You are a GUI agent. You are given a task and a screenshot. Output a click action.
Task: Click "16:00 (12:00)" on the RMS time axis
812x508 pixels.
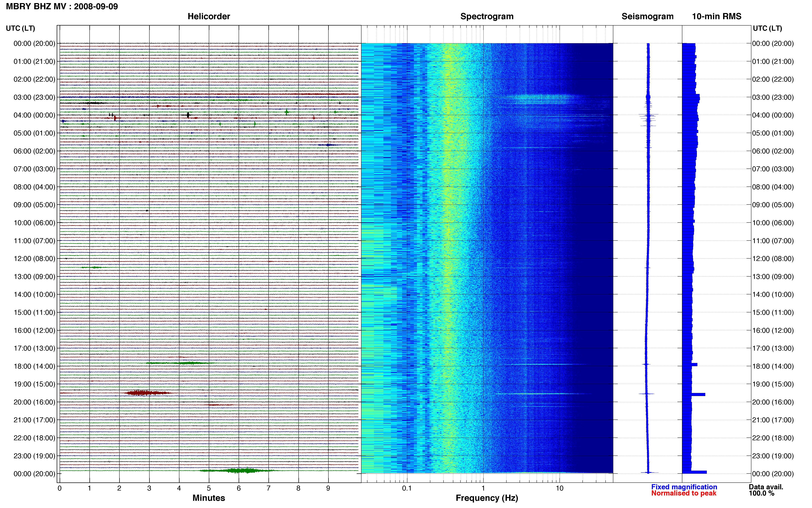(x=773, y=330)
